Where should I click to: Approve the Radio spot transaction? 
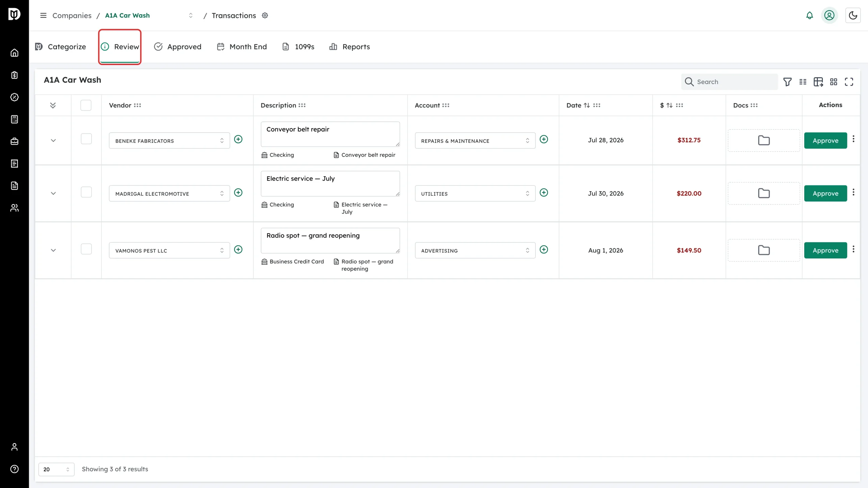click(825, 250)
